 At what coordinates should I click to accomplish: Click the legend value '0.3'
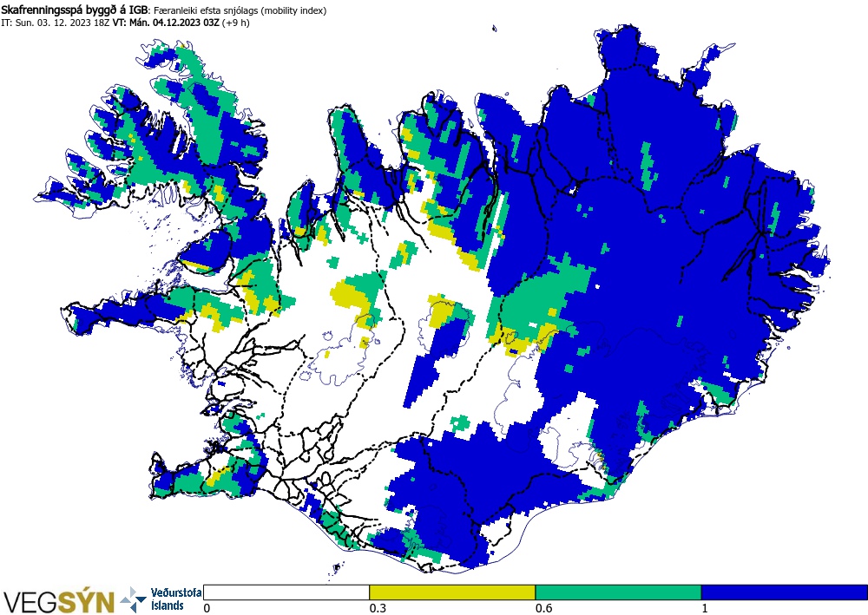coord(378,608)
